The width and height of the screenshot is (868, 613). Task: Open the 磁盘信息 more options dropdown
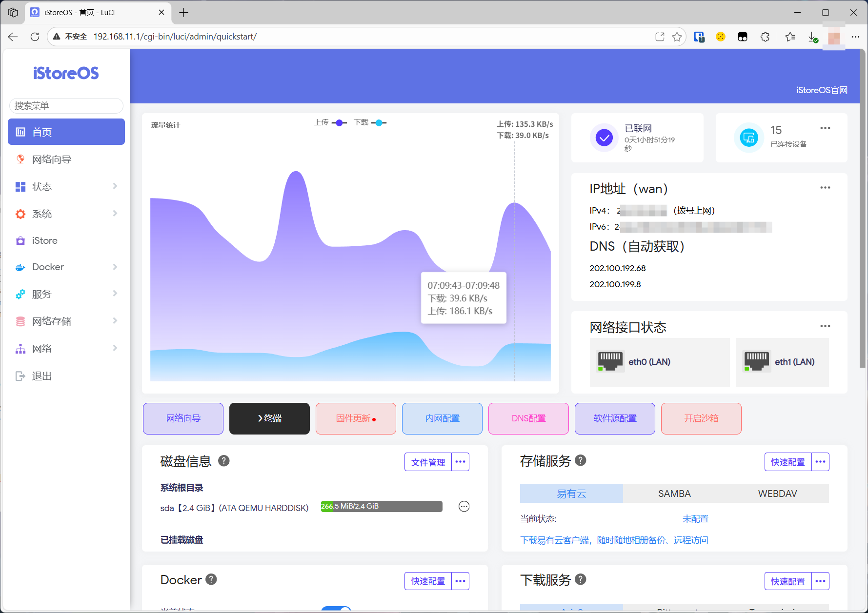point(460,462)
